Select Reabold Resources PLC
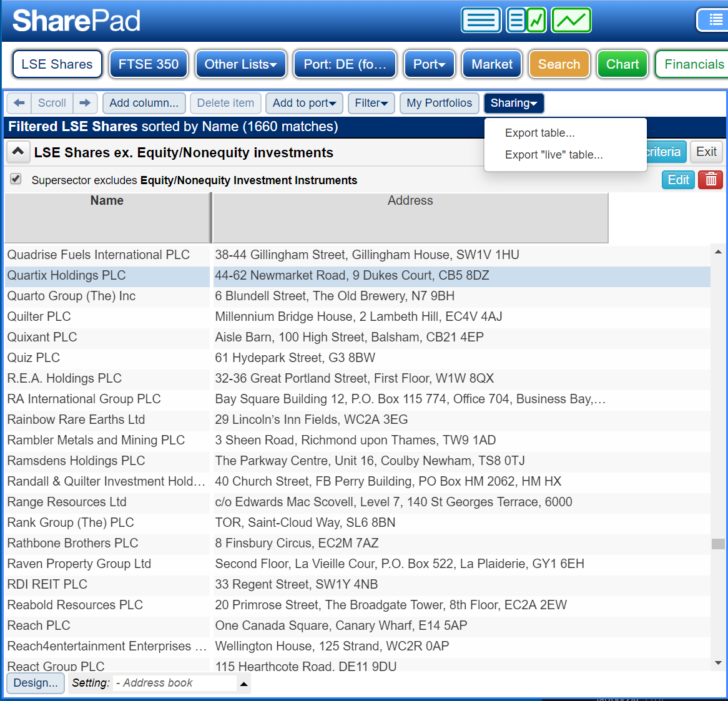This screenshot has height=701, width=728. [x=358, y=605]
